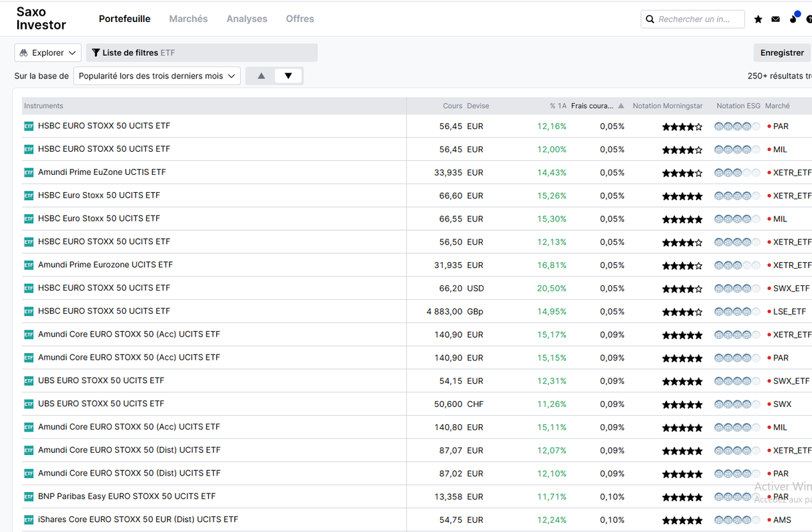The width and height of the screenshot is (812, 532).
Task: Click the 12,24% performance value
Action: point(552,520)
